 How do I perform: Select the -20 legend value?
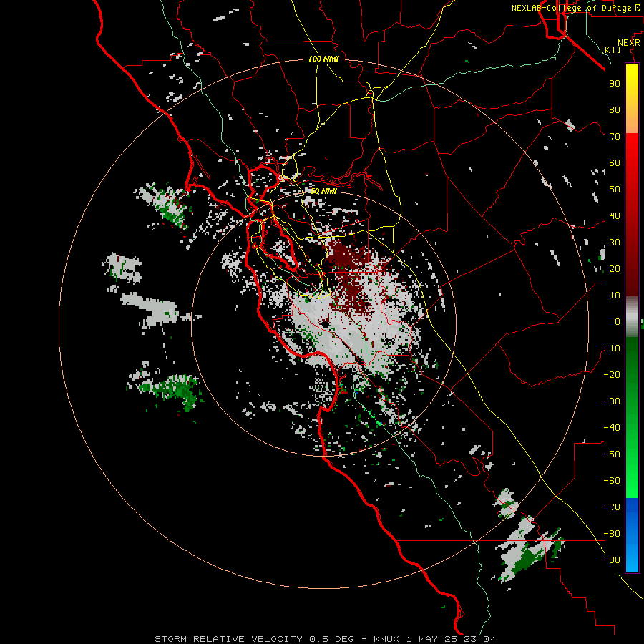click(612, 375)
